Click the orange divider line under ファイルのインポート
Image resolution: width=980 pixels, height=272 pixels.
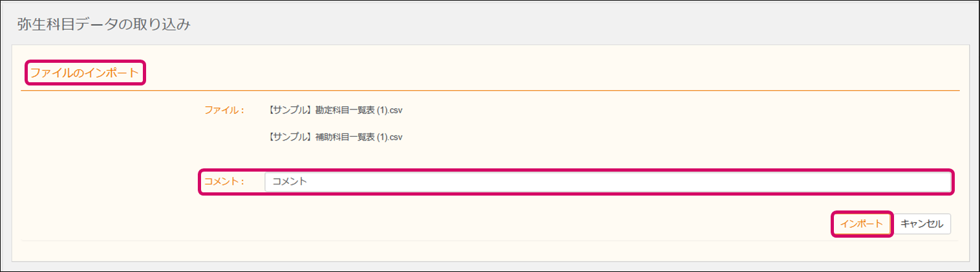tap(490, 91)
